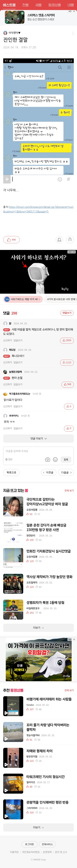Expand trending posts list with 더보기
Viewport: 77px width, 868px height.
coord(38,628)
